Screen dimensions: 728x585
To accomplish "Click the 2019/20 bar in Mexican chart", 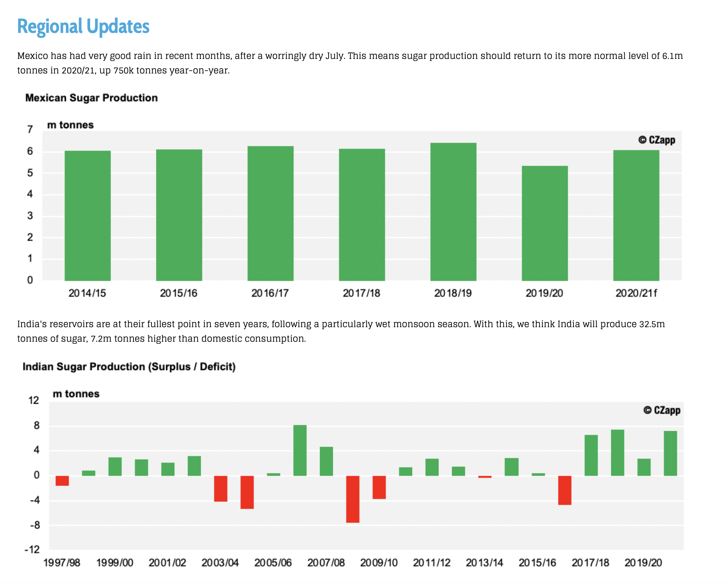I will pos(545,223).
